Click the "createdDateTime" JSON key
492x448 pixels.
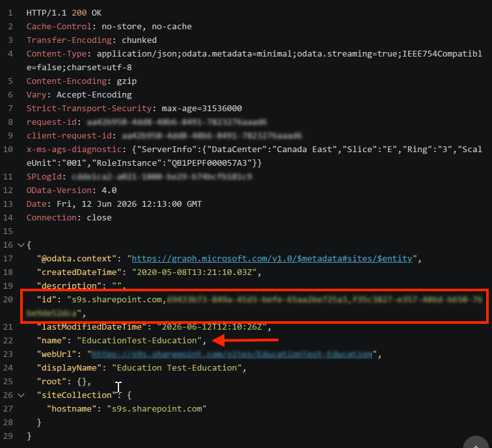(x=79, y=272)
